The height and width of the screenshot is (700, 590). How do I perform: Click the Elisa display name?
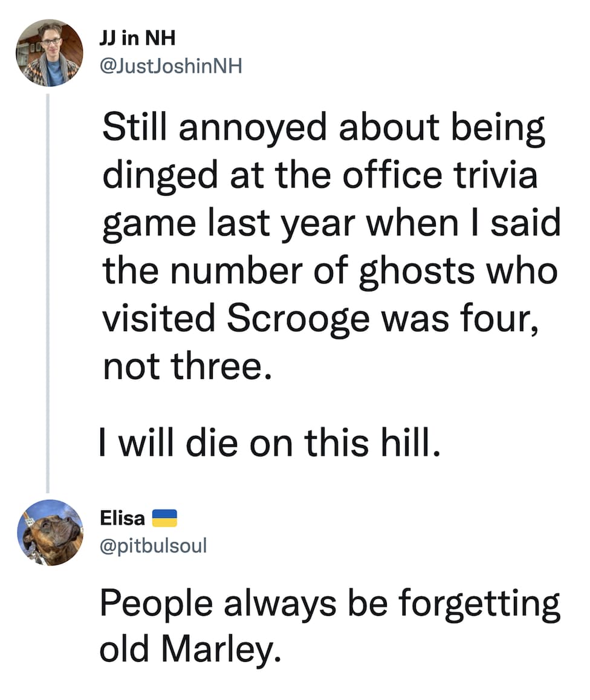point(122,518)
